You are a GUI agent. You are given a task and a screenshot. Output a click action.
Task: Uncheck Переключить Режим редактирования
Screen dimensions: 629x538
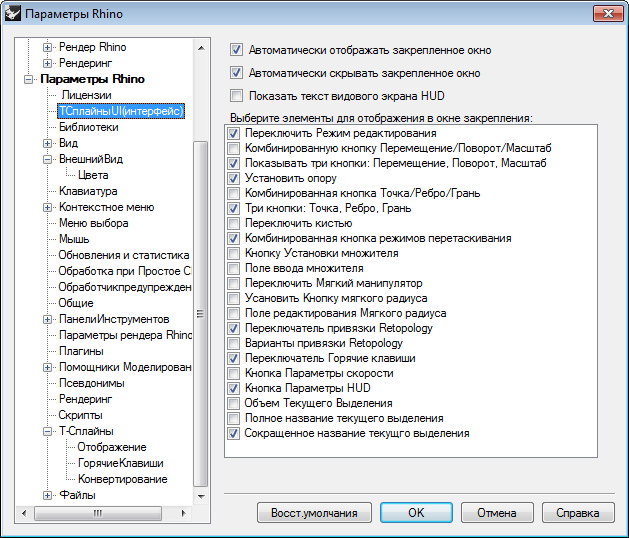[x=233, y=133]
